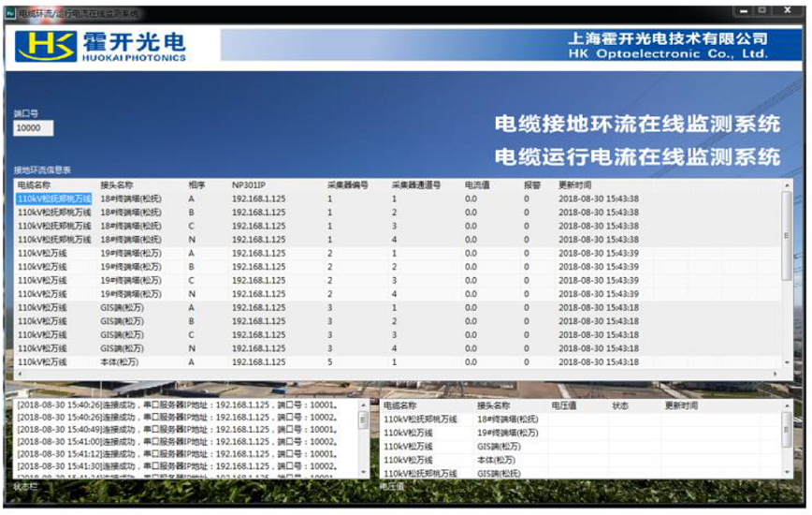Select the GIS端(松万) phase B row in main table
Viewport: 812px width, 515px height.
click(x=398, y=321)
